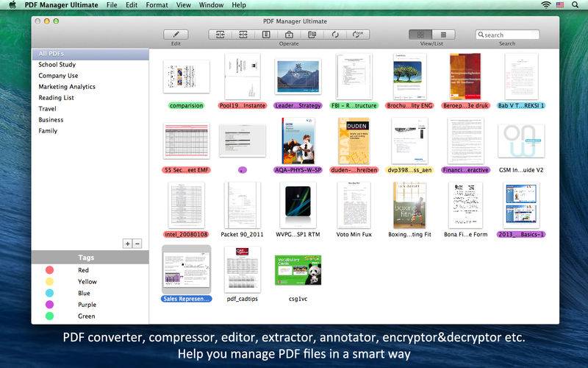The height and width of the screenshot is (368, 588).
Task: Switch to thumbnail grid view
Action: tap(420, 35)
